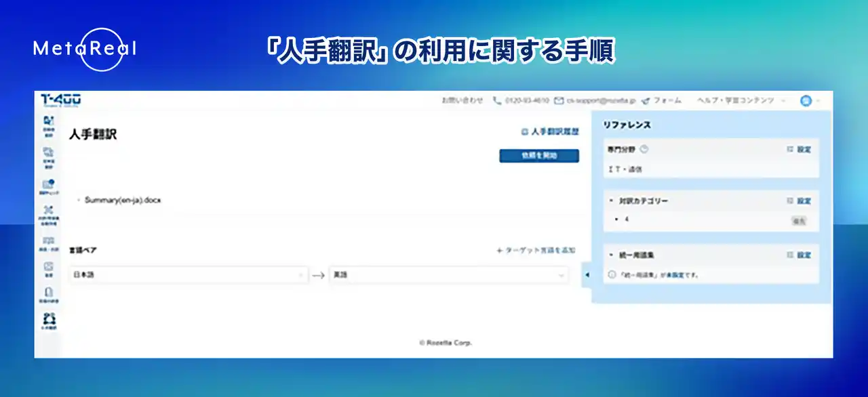868x397 pixels.
Task: Click the help icon beside 専門分野
Action: point(644,150)
